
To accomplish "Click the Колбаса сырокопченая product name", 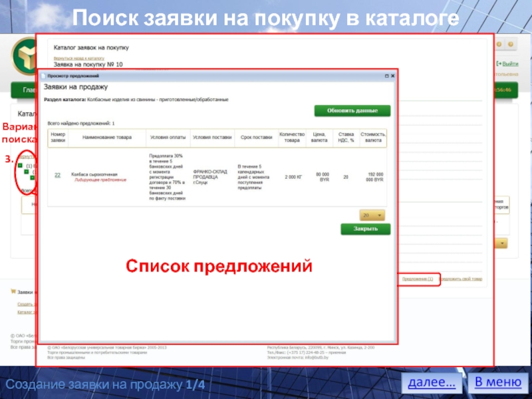I will click(94, 174).
